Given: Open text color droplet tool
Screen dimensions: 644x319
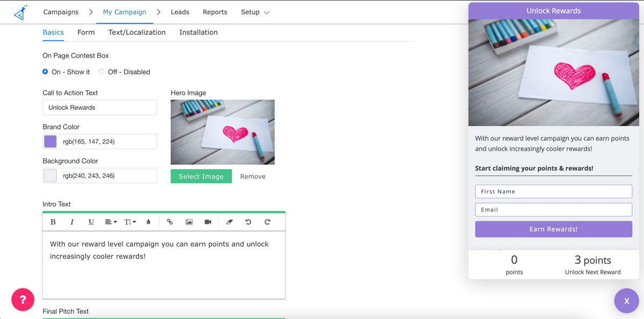Looking at the screenshot, I should tap(149, 222).
